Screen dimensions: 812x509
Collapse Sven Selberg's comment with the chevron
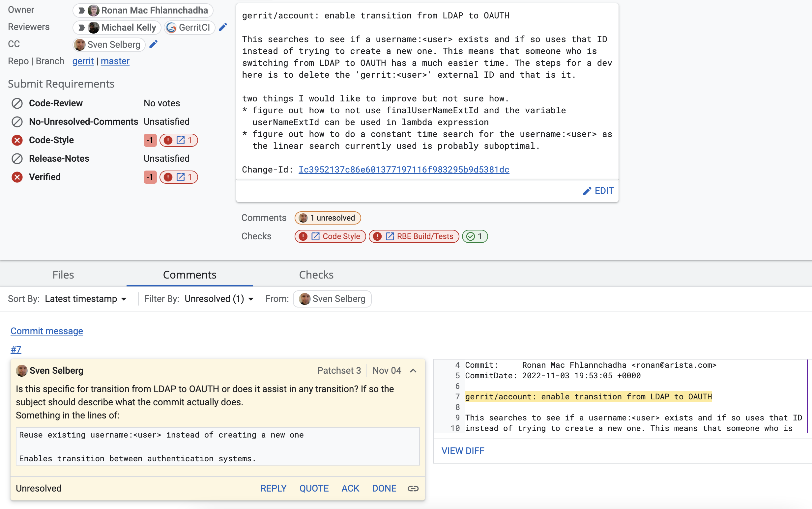[413, 371]
